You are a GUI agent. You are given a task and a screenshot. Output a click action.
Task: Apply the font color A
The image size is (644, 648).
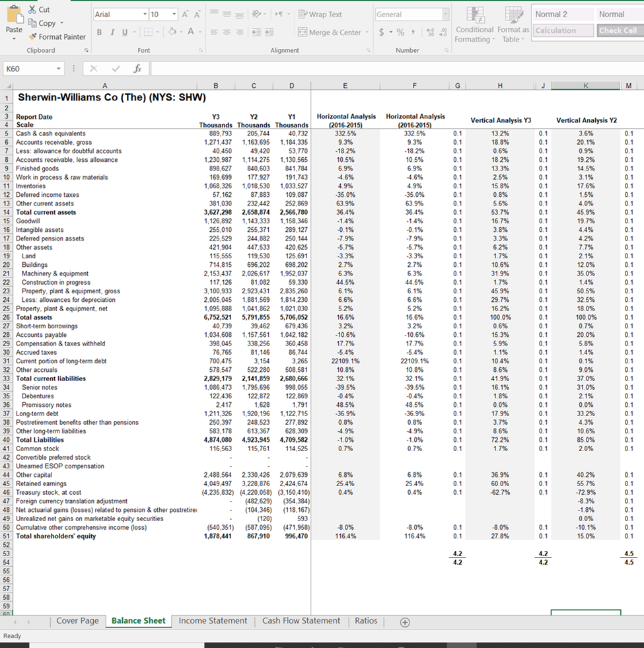coord(190,32)
